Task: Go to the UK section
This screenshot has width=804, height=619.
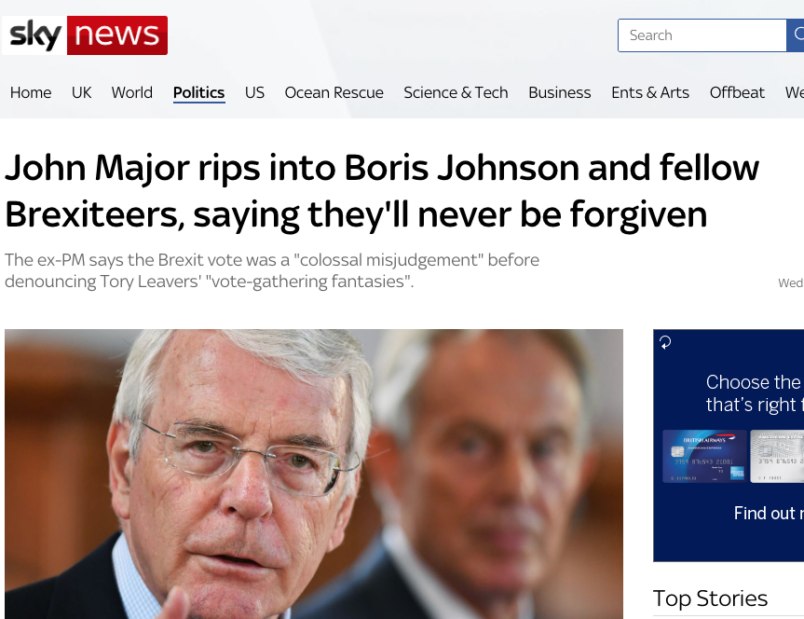Action: click(x=82, y=92)
